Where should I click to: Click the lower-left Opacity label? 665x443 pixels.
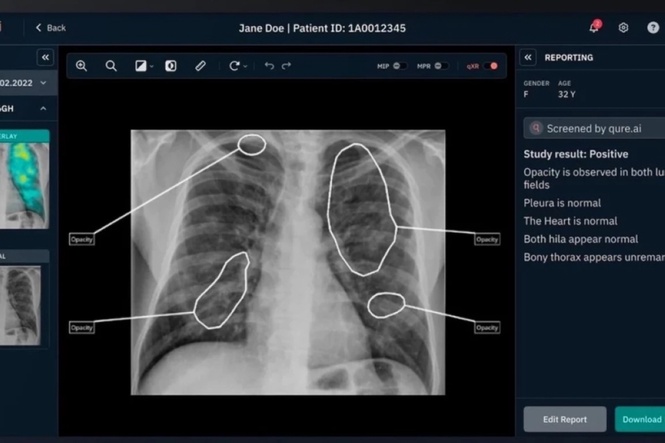82,328
